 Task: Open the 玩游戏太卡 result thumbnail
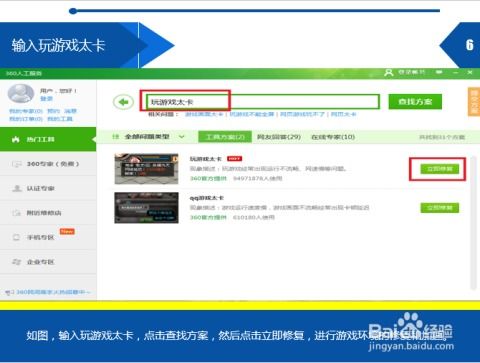coord(146,169)
